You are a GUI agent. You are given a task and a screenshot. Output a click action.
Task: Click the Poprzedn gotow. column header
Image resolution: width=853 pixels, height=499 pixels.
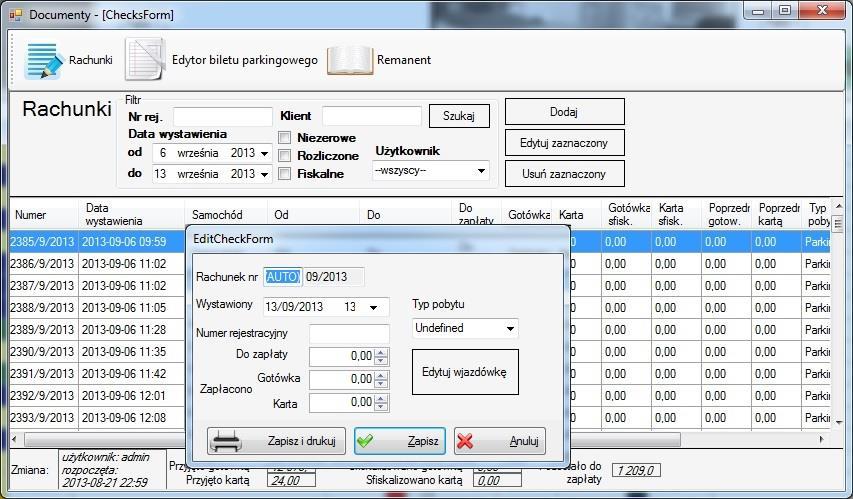click(x=726, y=214)
